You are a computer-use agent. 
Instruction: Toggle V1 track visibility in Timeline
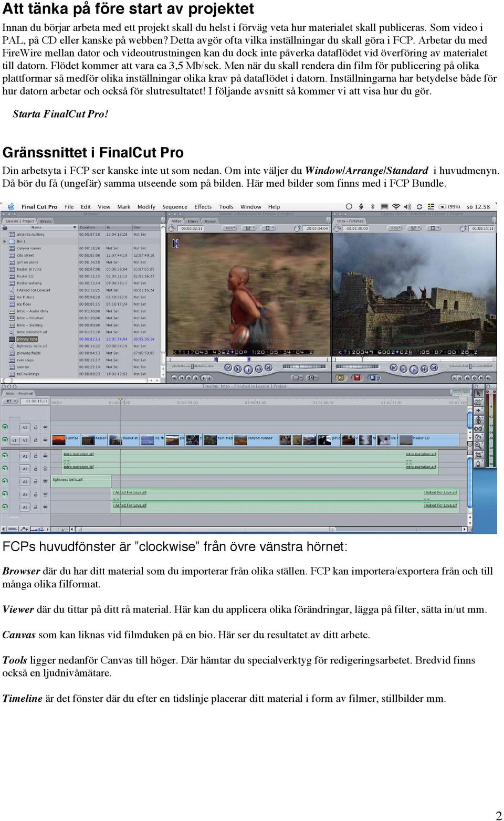[5, 440]
